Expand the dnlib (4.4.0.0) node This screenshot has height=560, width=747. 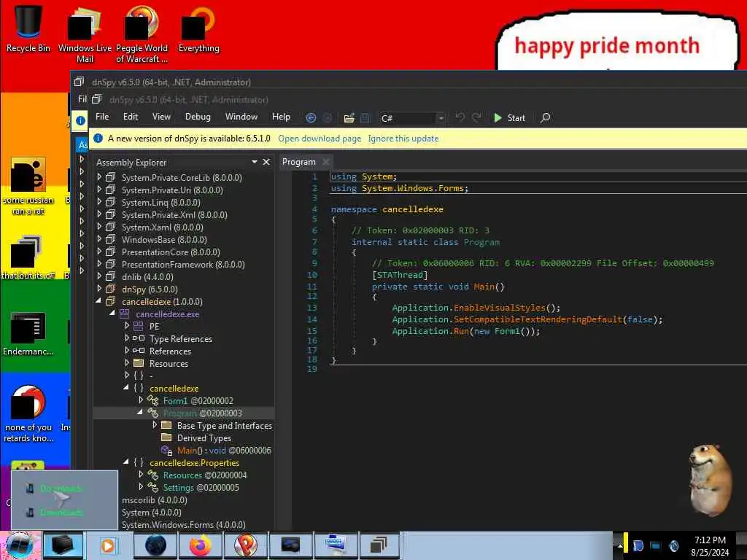(x=99, y=276)
